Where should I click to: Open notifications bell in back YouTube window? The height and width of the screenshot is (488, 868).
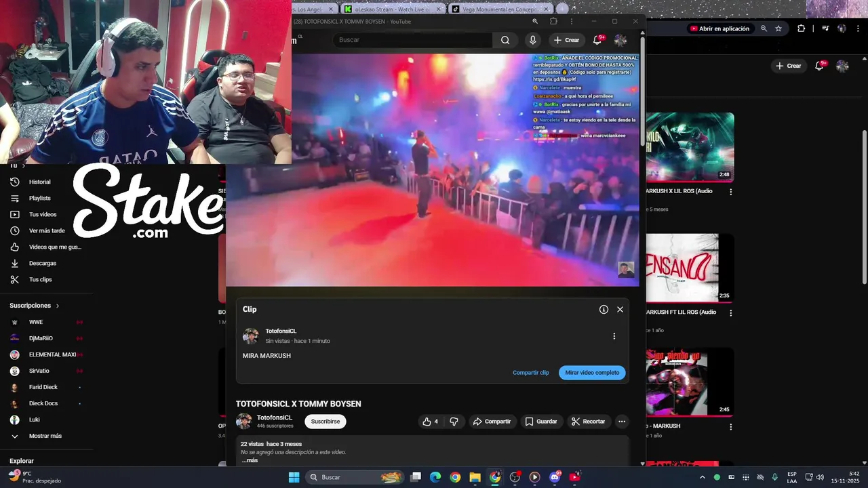pos(821,66)
